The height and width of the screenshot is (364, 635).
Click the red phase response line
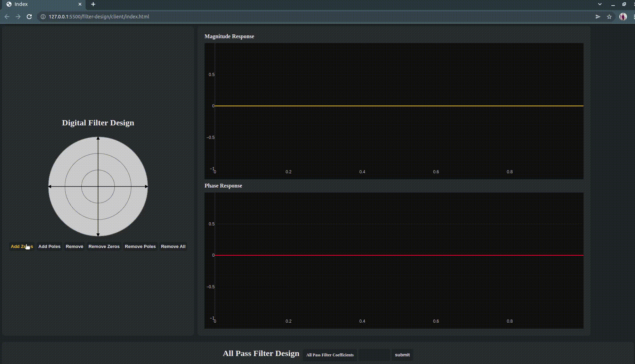click(399, 255)
